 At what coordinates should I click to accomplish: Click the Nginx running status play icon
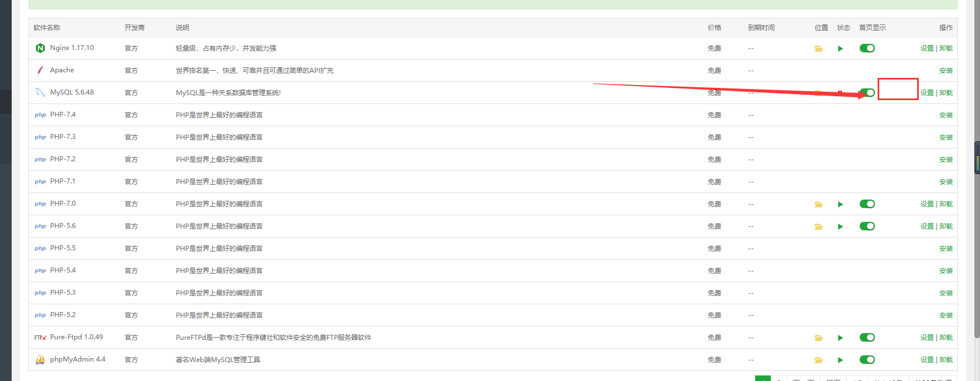point(840,48)
